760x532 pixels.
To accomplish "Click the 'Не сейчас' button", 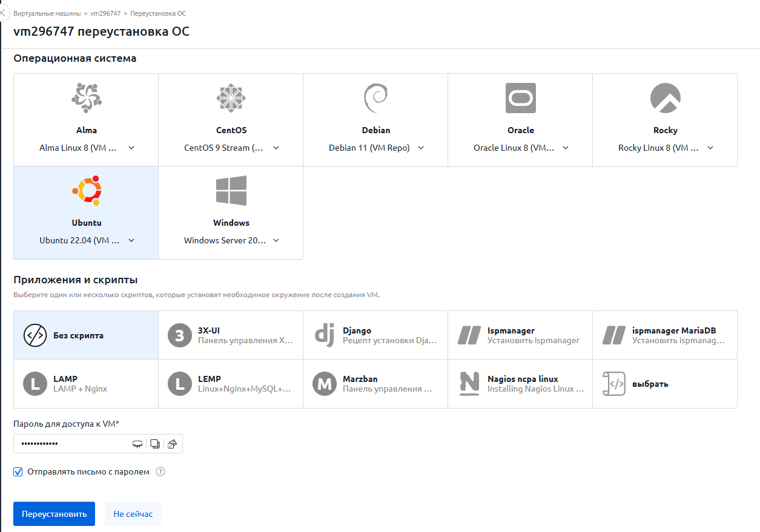I will coord(133,514).
